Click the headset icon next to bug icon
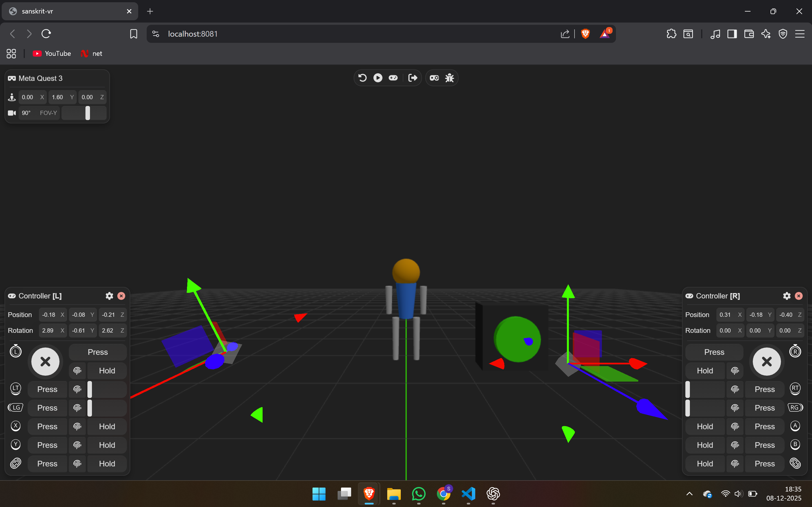This screenshot has height=507, width=812. (434, 78)
